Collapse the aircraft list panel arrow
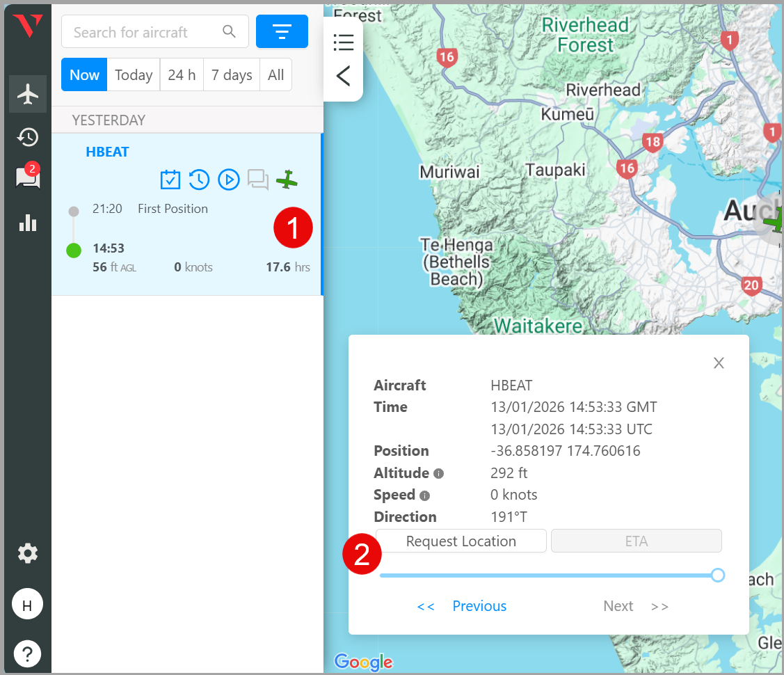The width and height of the screenshot is (784, 675). coord(343,76)
